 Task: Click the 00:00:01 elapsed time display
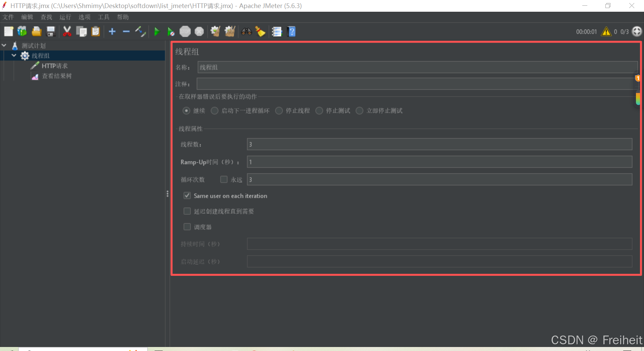586,32
